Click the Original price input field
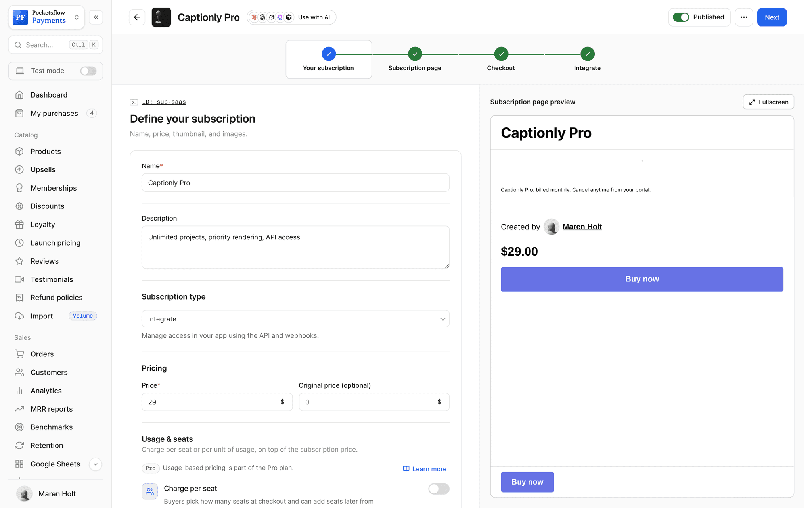Image resolution: width=812 pixels, height=508 pixels. click(374, 402)
